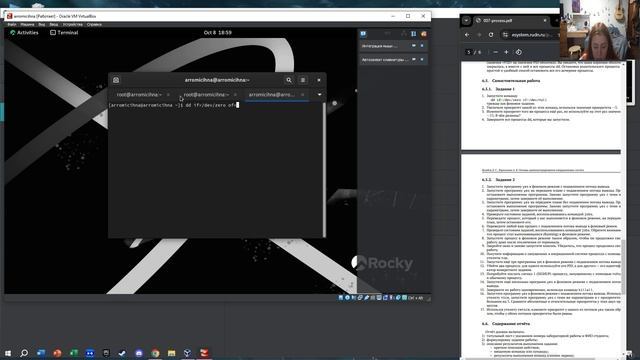Open VirtualBox Файл menu

[12, 24]
